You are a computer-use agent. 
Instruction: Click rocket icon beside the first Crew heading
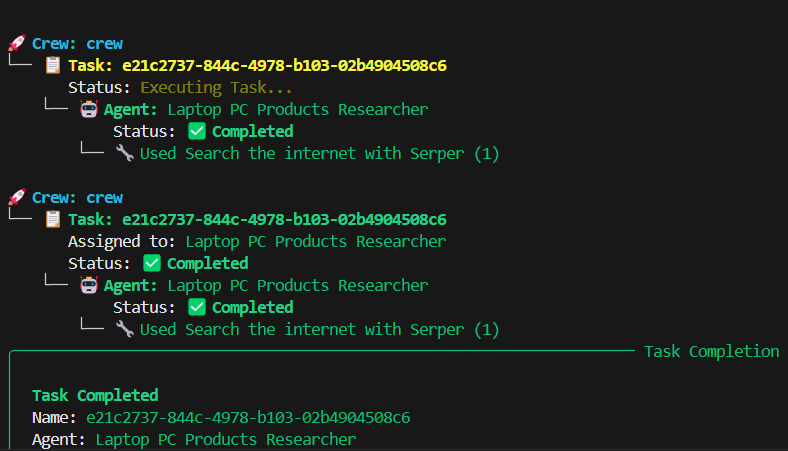click(16, 44)
